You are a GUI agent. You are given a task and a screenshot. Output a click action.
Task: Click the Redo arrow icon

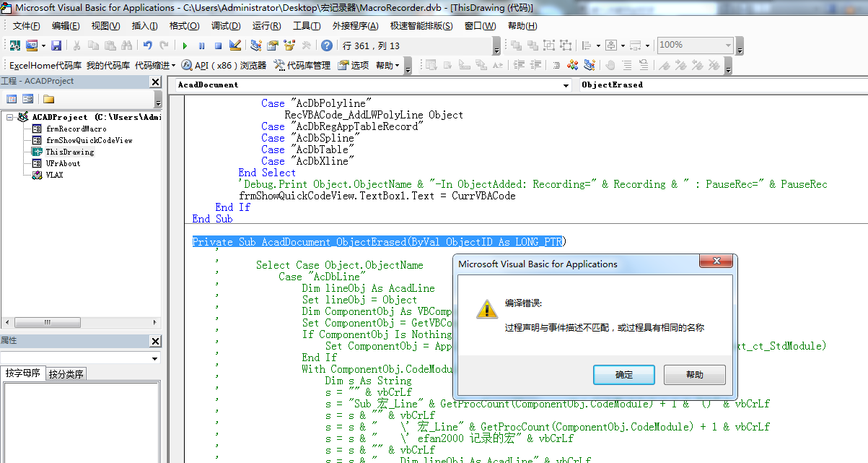[165, 45]
